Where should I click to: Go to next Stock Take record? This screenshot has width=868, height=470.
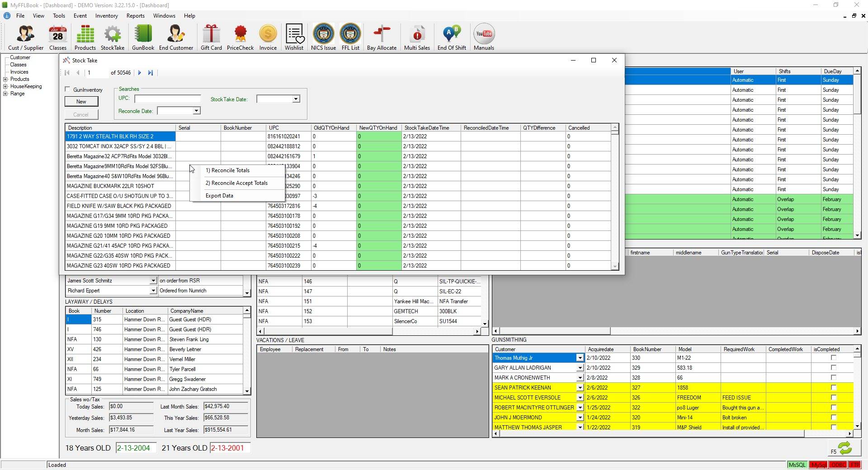pos(140,73)
